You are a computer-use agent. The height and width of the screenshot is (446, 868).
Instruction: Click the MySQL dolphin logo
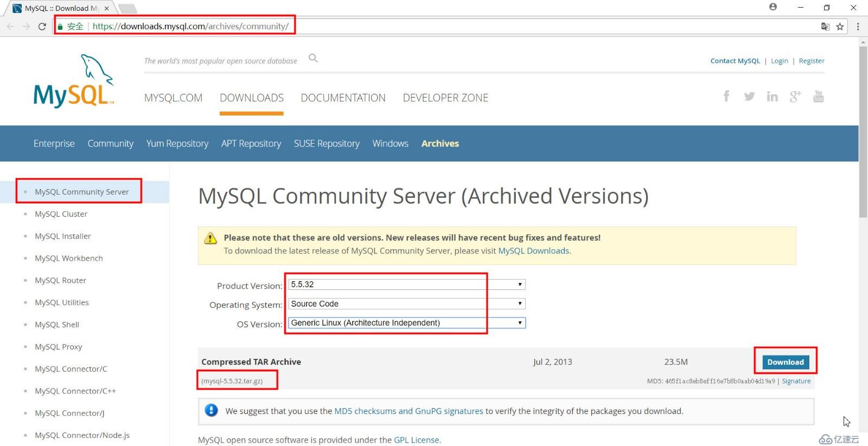pyautogui.click(x=74, y=81)
